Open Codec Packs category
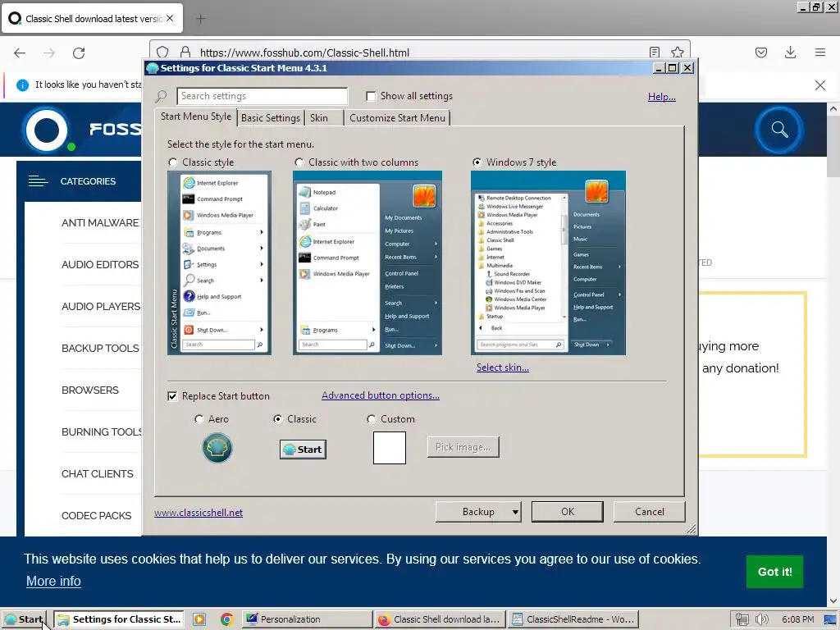The height and width of the screenshot is (630, 840). click(x=97, y=516)
